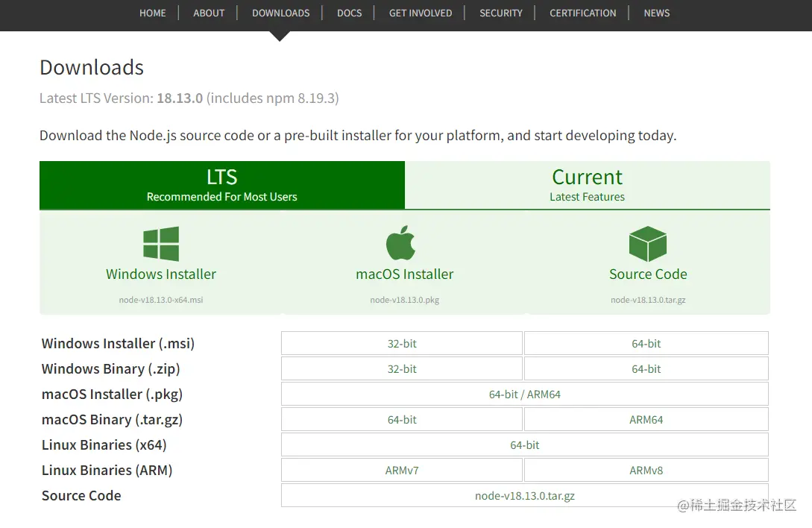Open the NEWS nav item
Viewport: 812px width, 528px height.
(x=657, y=13)
